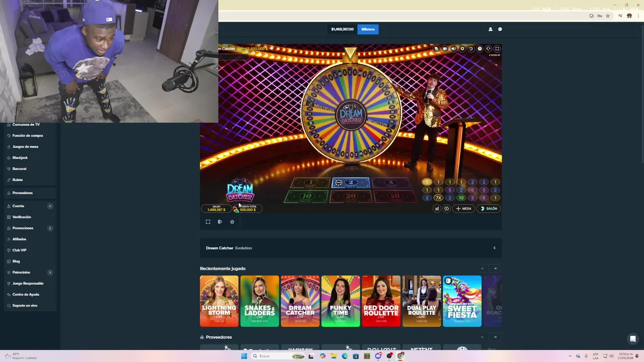Open the Lightning Storm game thumbnail
This screenshot has height=362, width=644.
[219, 301]
